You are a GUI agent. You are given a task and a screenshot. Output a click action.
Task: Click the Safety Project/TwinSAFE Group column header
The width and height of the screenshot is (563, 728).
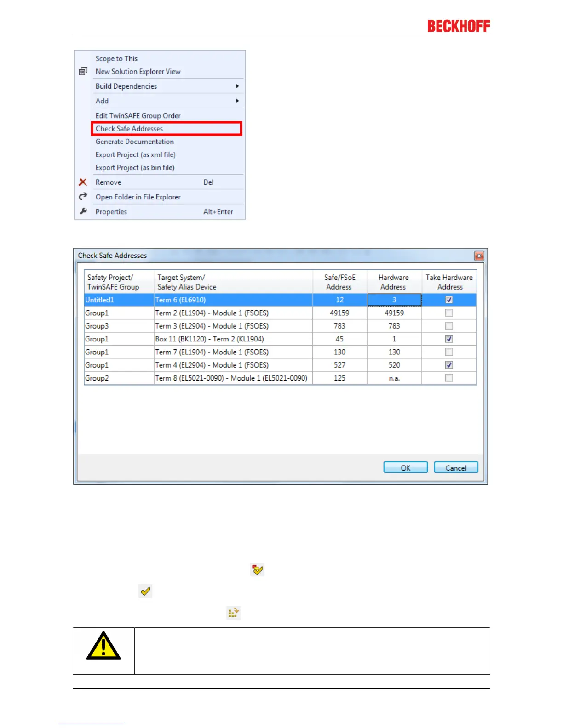pyautogui.click(x=119, y=282)
